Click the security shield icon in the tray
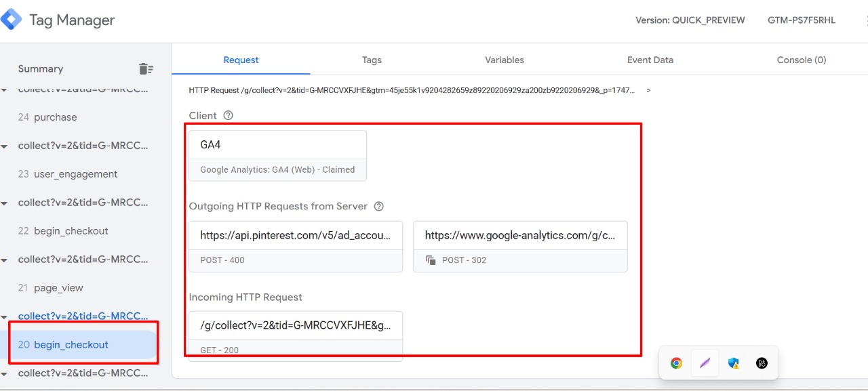The height and width of the screenshot is (391, 868). pyautogui.click(x=733, y=363)
